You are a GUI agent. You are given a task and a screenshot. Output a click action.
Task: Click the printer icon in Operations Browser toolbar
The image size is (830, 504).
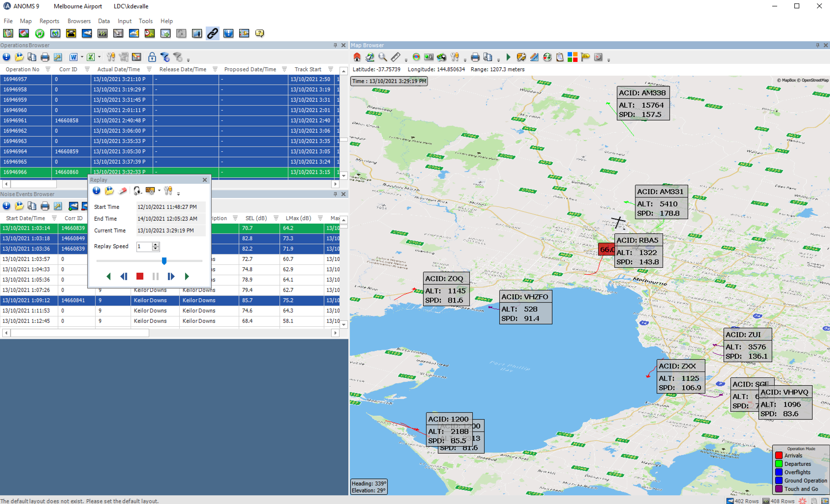(x=45, y=57)
